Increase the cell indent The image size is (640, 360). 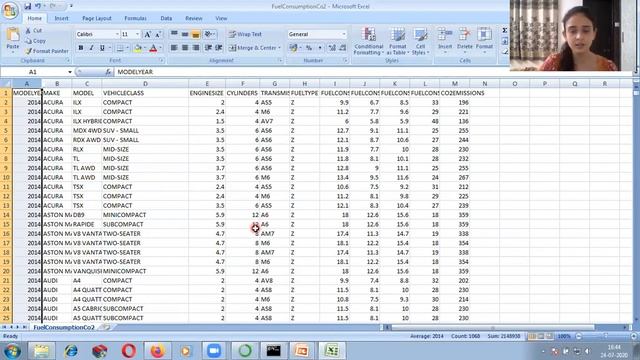tap(219, 48)
